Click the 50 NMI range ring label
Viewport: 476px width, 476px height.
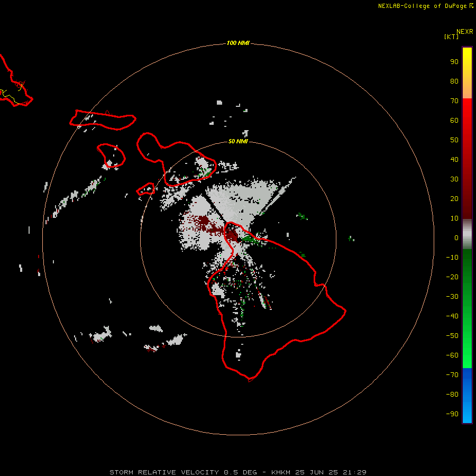[238, 141]
